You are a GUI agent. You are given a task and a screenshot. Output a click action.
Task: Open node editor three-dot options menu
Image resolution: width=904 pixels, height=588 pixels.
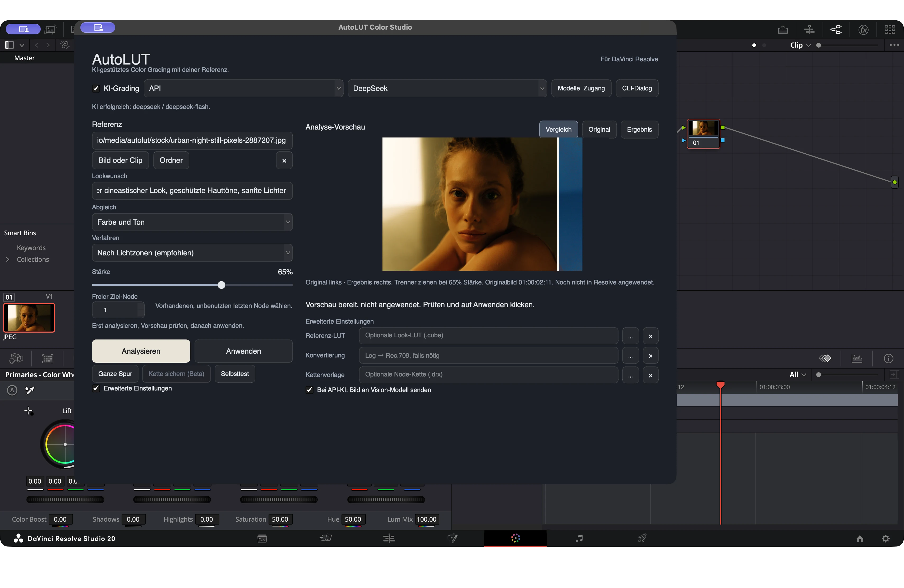(x=894, y=45)
